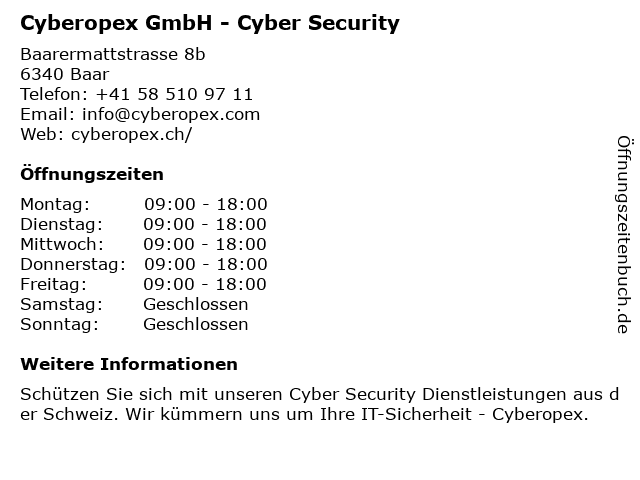
Task: Select the Baarermattstrasse 8b address line
Action: tap(113, 54)
